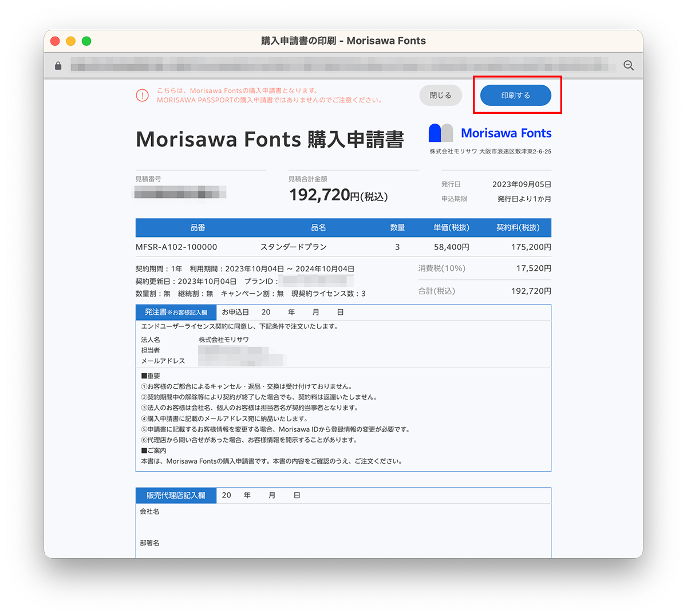Viewport: 687px width, 616px height.
Task: Click the スタンダードプラン product name
Action: pyautogui.click(x=294, y=247)
